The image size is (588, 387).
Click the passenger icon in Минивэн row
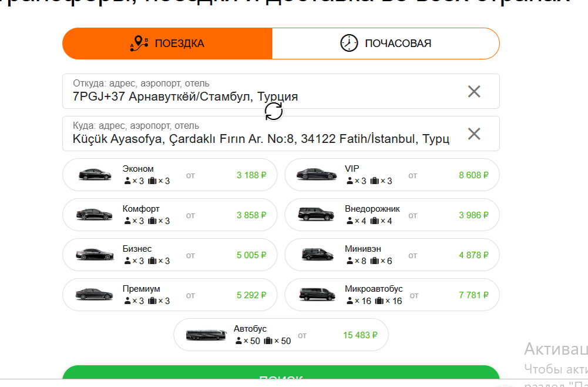(x=350, y=261)
